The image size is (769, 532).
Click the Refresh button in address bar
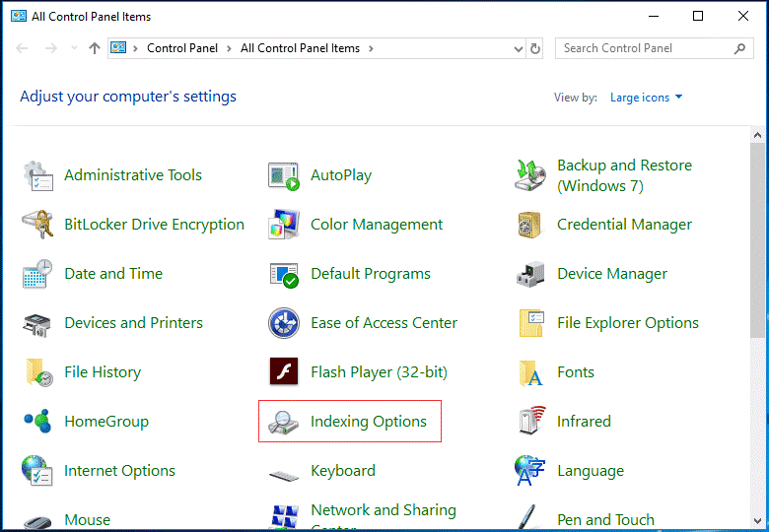coord(535,48)
